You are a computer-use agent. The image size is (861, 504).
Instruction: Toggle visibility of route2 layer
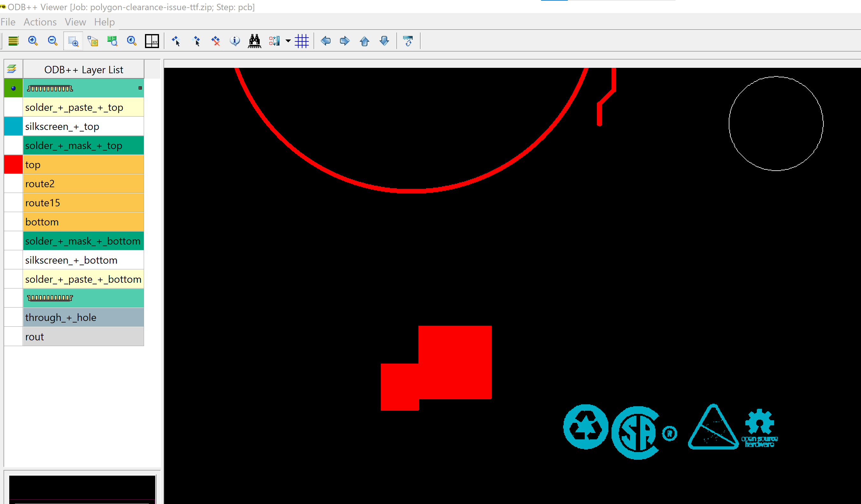(x=13, y=184)
